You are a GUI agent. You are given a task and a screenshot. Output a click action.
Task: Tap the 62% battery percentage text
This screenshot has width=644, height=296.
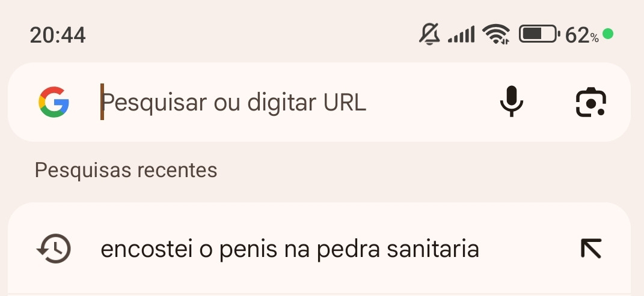tap(581, 35)
